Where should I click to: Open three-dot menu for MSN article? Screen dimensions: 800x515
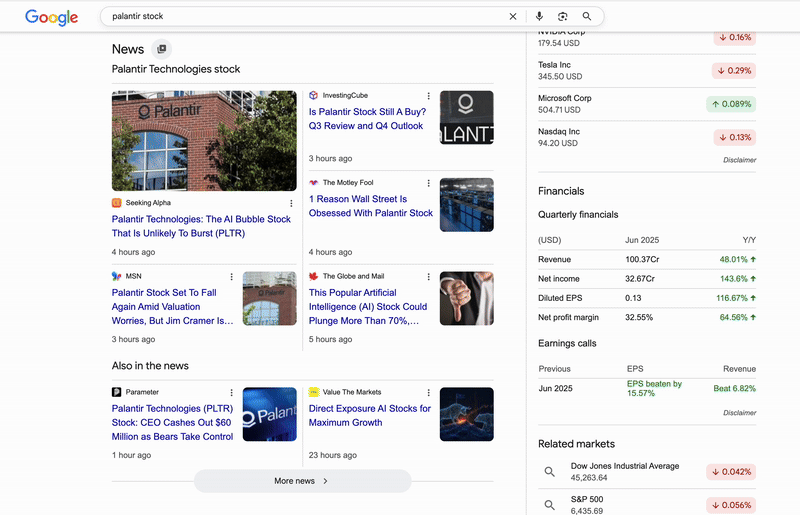[232, 277]
